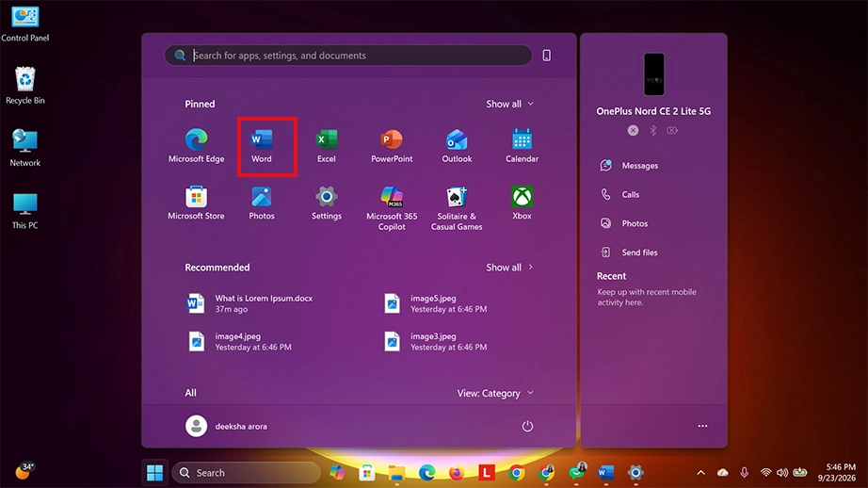Click the phone icon beside the search box
Screen dimensions: 868x488
click(546, 56)
